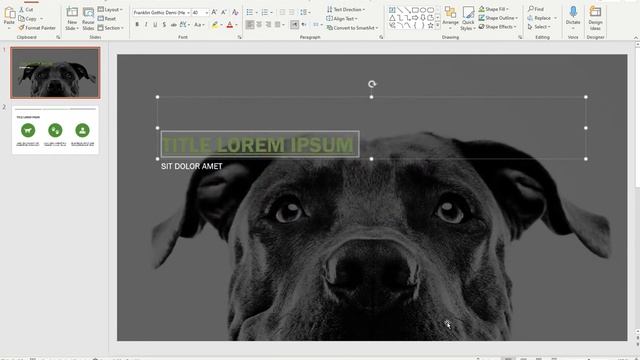The width and height of the screenshot is (640, 360).
Task: Copy the selection to clipboard
Action: (28, 19)
